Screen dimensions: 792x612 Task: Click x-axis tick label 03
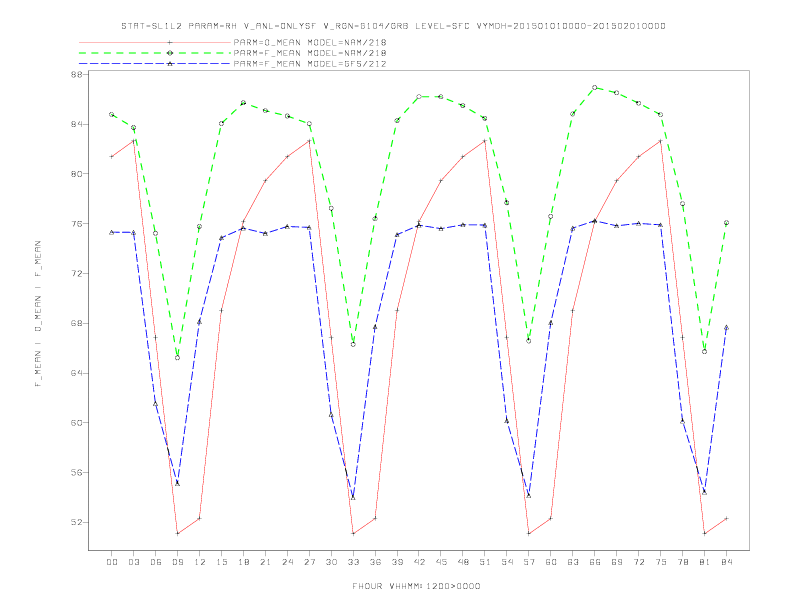click(133, 562)
